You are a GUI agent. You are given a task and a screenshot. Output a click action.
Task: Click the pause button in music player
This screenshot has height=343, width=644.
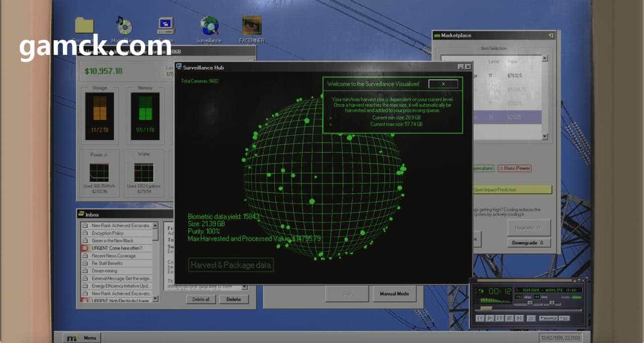500,318
